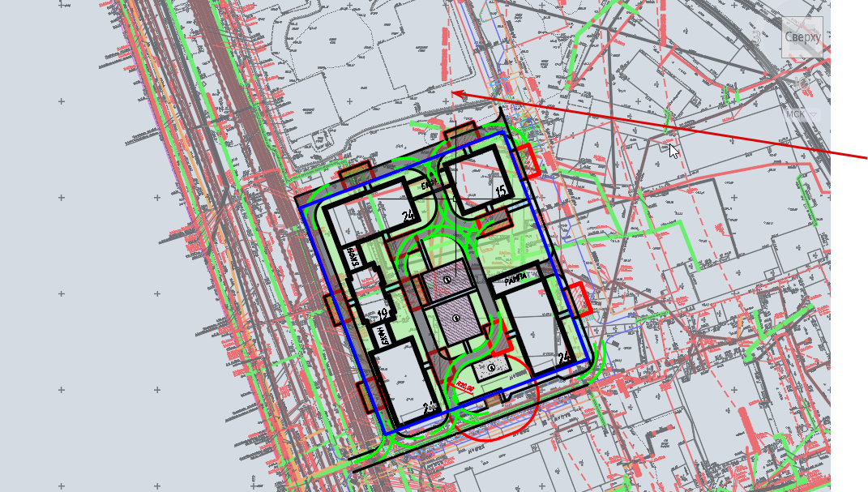Click the ViewCube west compass letter З
Viewport: 868px width, 492px height.
point(757,37)
